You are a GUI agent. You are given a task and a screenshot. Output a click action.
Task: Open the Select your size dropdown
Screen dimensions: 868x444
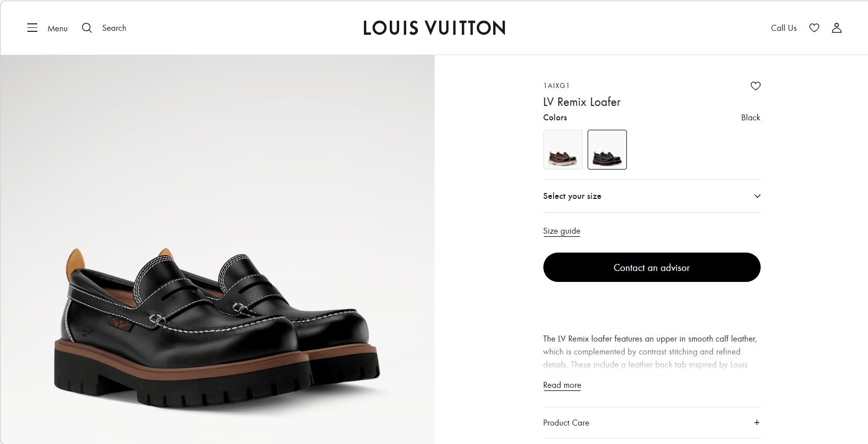(x=572, y=196)
